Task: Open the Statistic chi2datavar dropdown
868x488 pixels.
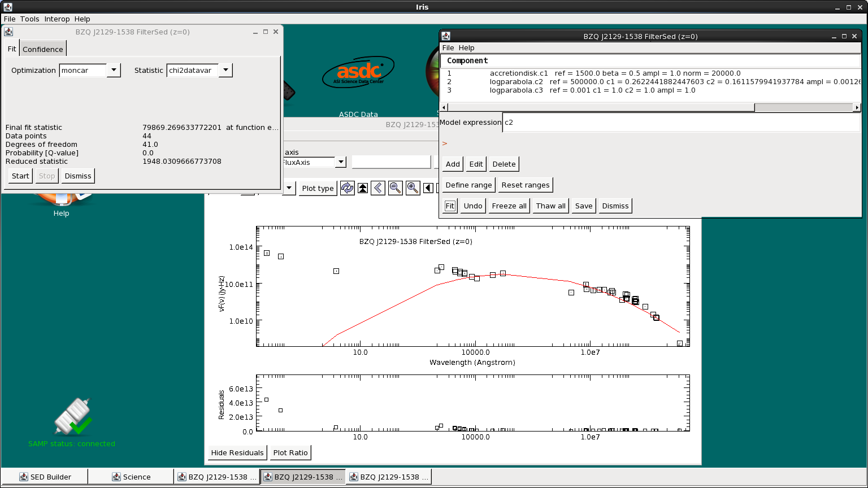Action: (225, 70)
